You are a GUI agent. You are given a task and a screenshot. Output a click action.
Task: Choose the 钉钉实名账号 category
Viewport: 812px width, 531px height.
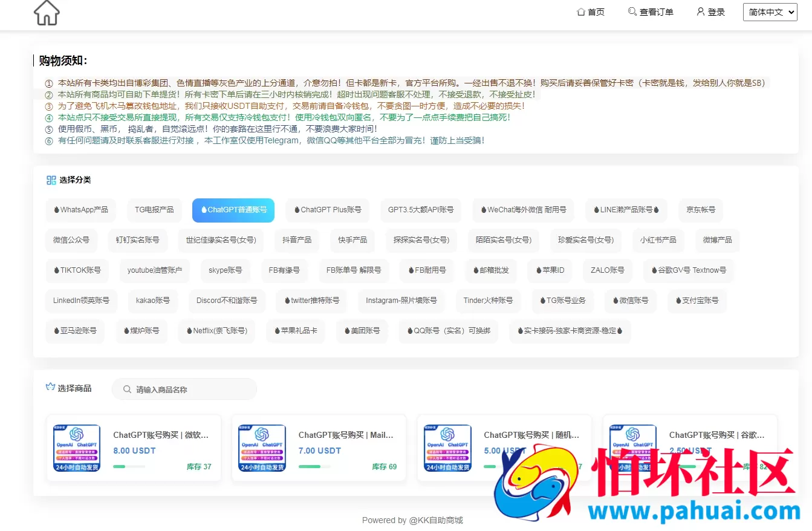pyautogui.click(x=138, y=240)
